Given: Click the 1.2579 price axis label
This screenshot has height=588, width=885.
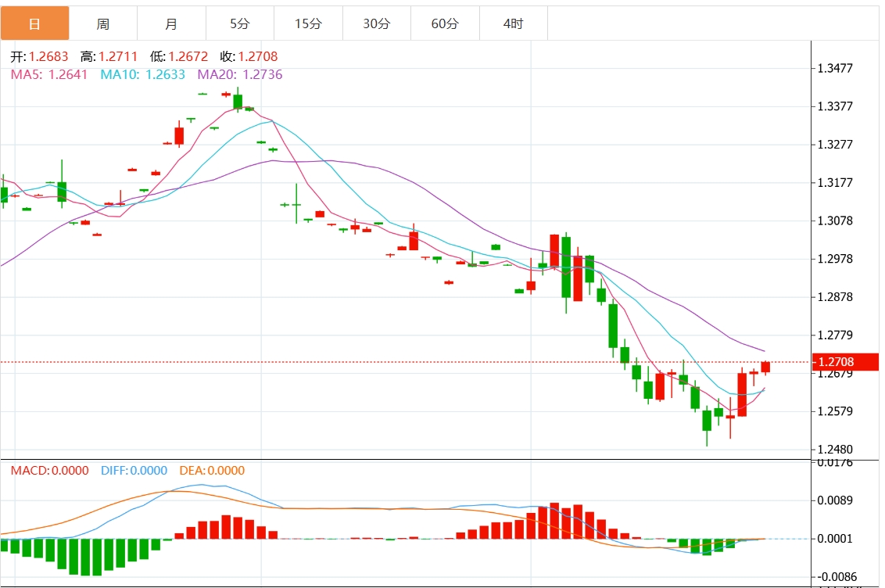Looking at the screenshot, I should (x=835, y=411).
